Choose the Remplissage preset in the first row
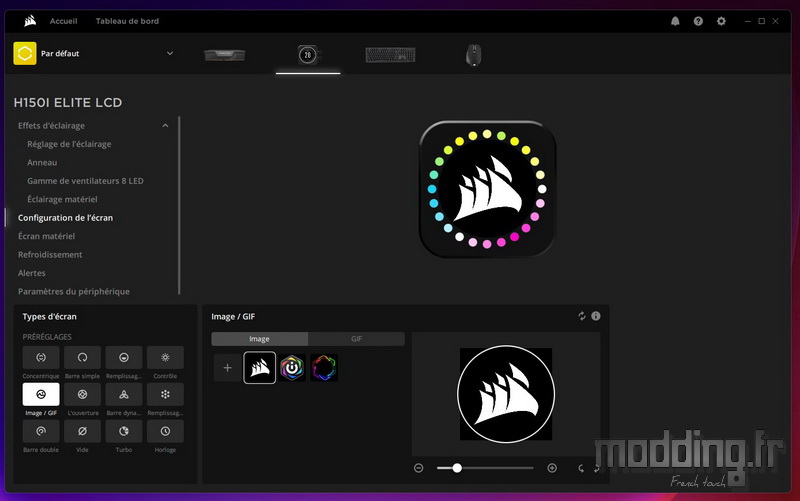The image size is (800, 501). [x=123, y=358]
